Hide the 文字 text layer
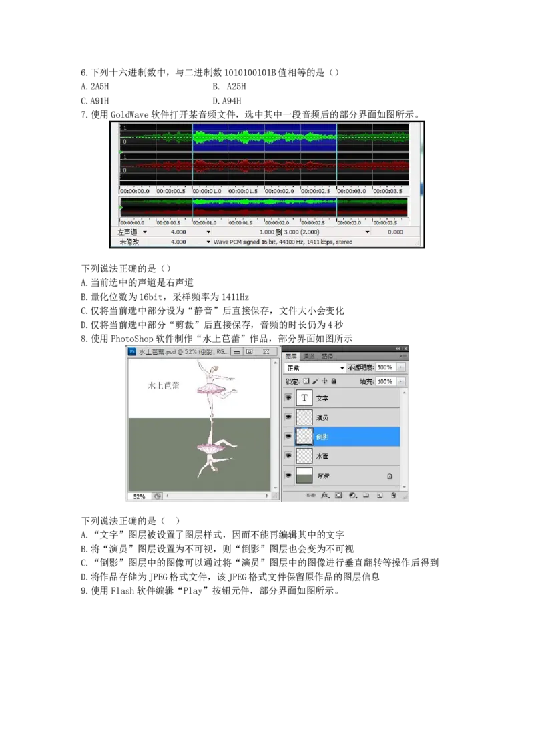The width and height of the screenshot is (534, 756). (x=288, y=398)
